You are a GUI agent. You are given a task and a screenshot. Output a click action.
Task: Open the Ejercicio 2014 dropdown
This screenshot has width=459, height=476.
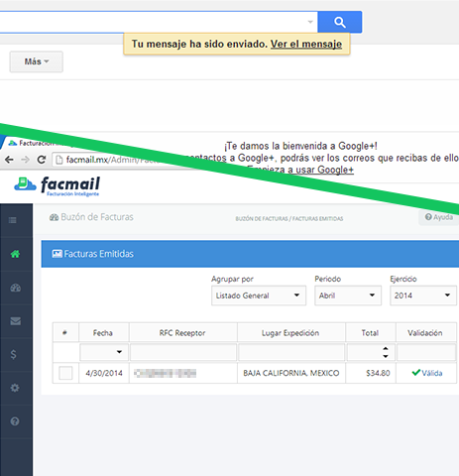pyautogui.click(x=423, y=296)
